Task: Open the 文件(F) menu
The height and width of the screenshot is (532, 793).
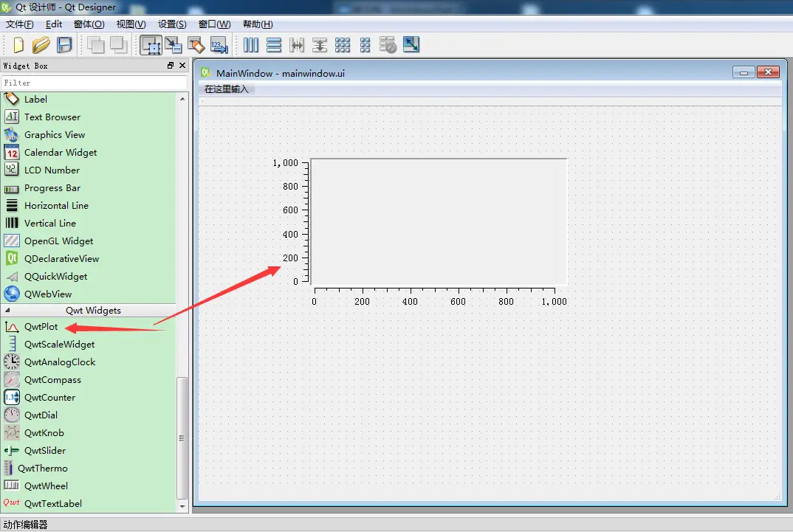Action: click(x=20, y=24)
